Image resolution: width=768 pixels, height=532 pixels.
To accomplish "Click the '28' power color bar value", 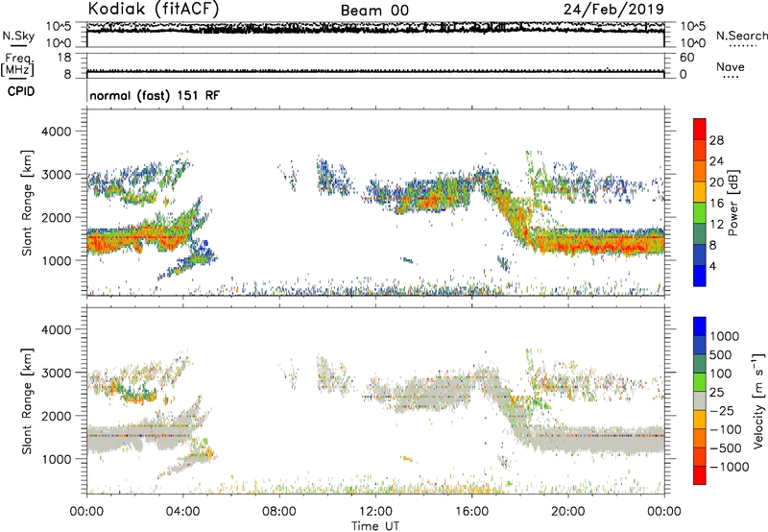I will click(716, 140).
